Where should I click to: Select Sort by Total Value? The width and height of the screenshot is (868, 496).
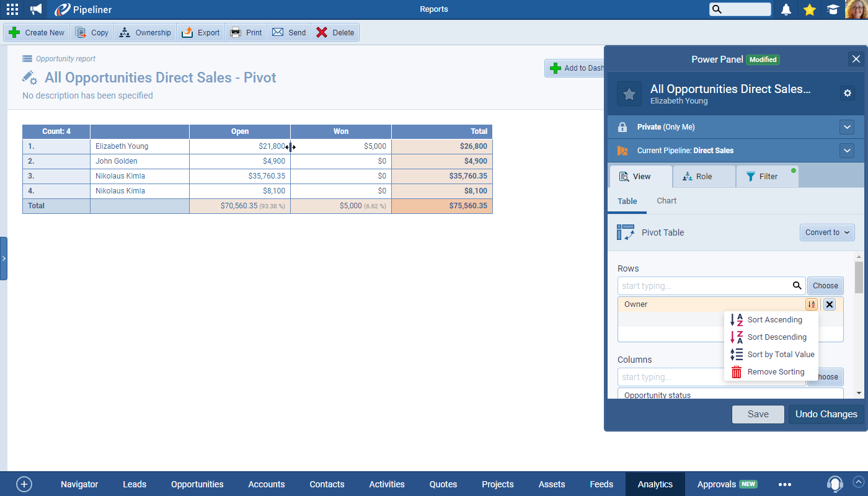tap(780, 355)
